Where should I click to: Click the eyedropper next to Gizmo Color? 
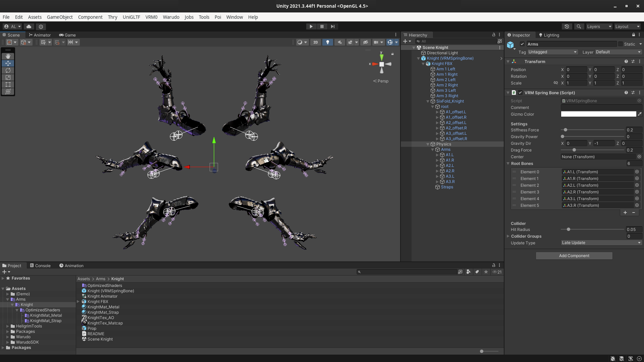tap(640, 114)
